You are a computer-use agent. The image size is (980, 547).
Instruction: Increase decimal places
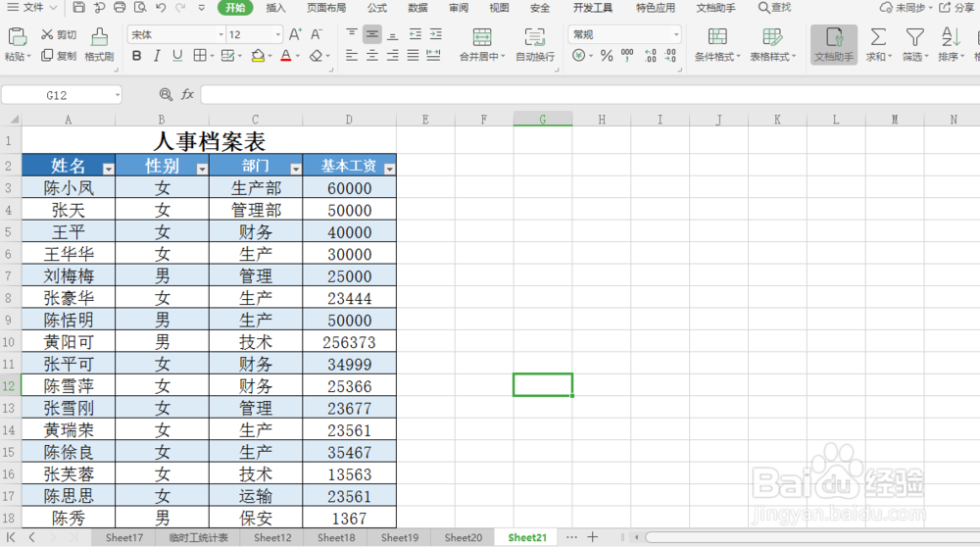650,56
